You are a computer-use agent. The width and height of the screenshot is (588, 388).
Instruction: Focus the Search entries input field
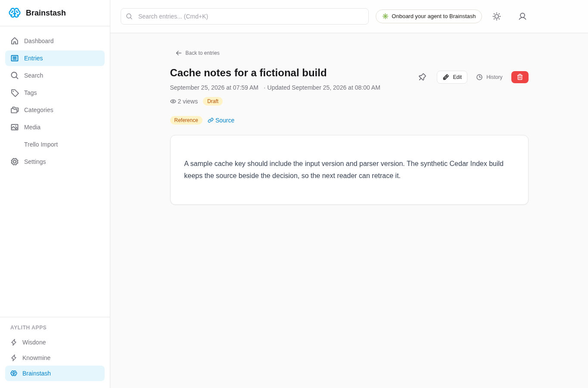click(x=245, y=16)
